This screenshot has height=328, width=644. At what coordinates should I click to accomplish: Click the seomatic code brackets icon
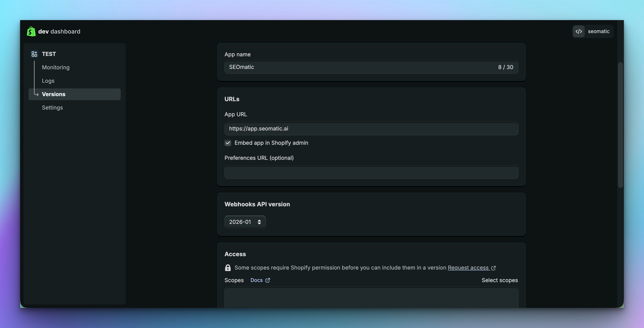[579, 31]
